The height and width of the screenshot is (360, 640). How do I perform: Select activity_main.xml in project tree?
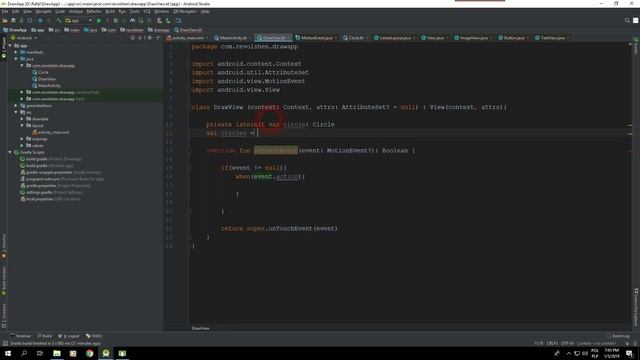(x=53, y=132)
